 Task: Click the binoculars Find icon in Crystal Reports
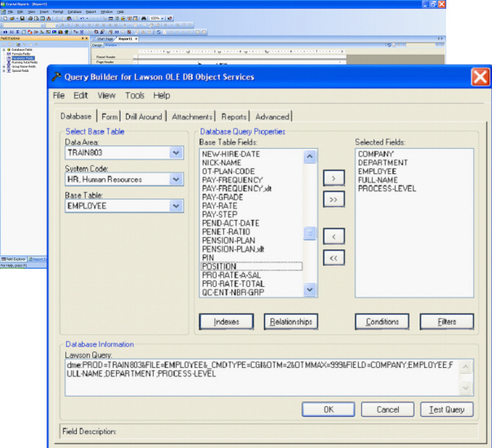click(144, 18)
